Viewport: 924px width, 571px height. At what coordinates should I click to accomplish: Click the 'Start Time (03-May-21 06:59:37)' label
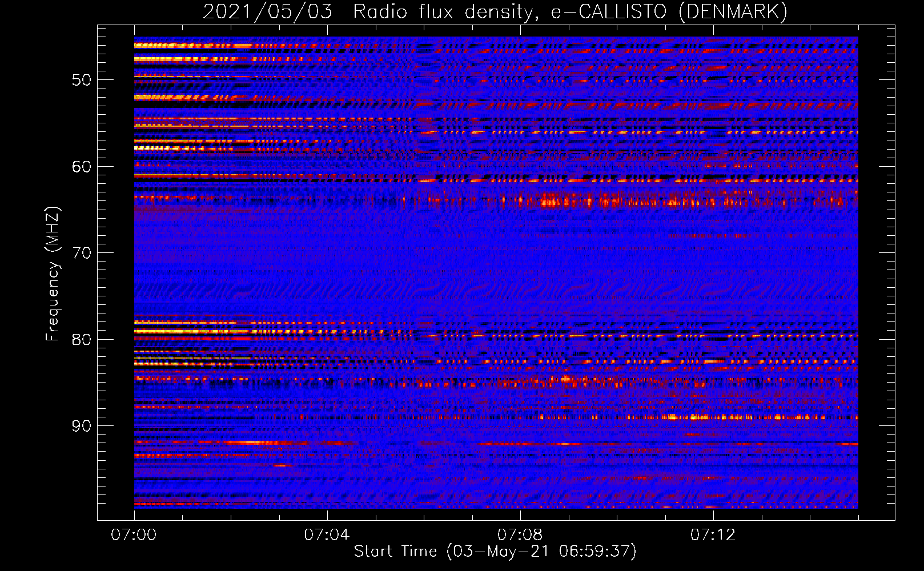[495, 552]
